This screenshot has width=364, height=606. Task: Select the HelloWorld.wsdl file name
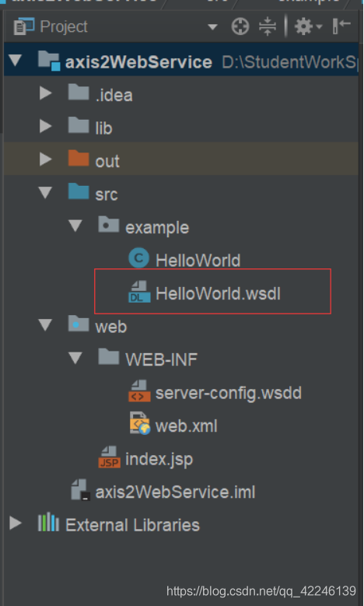click(x=218, y=294)
